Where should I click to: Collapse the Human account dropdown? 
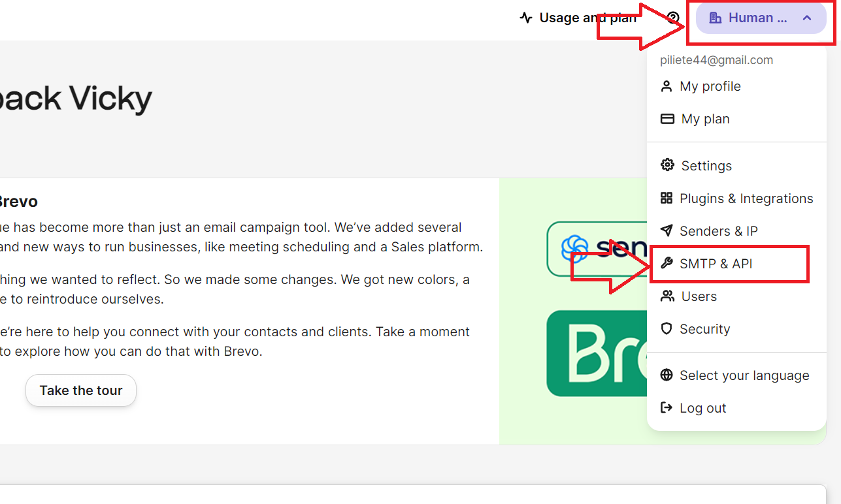click(x=761, y=18)
